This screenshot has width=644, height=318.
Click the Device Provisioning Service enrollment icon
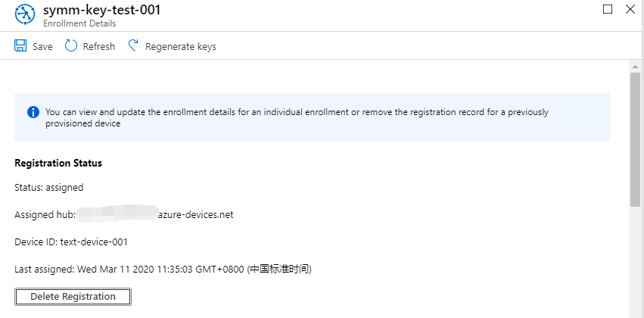click(25, 15)
